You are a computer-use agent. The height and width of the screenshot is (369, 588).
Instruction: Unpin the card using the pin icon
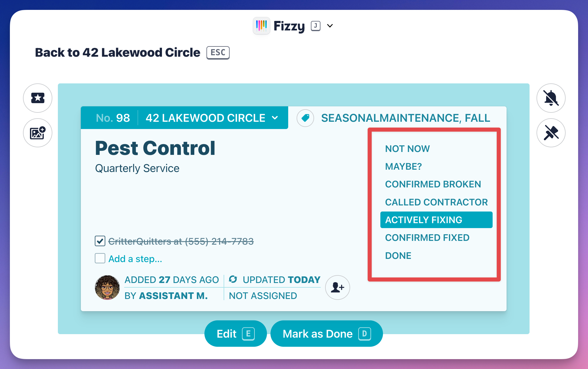pyautogui.click(x=551, y=132)
